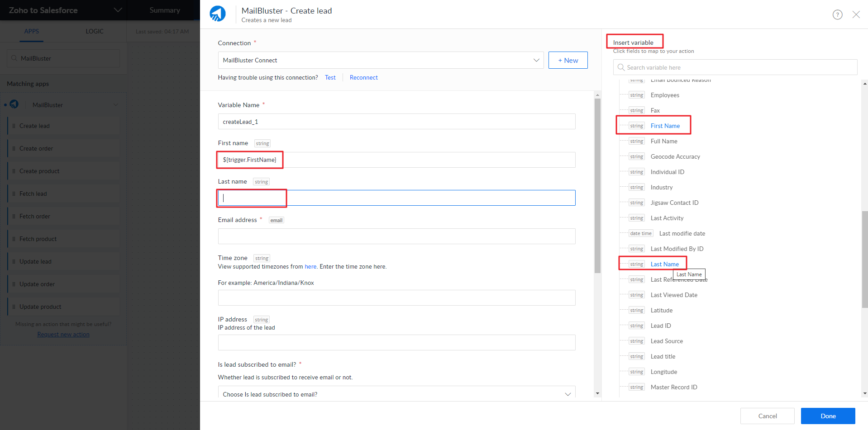The height and width of the screenshot is (430, 868).
Task: Open the MailBluster Connect connection dropdown
Action: (536, 60)
